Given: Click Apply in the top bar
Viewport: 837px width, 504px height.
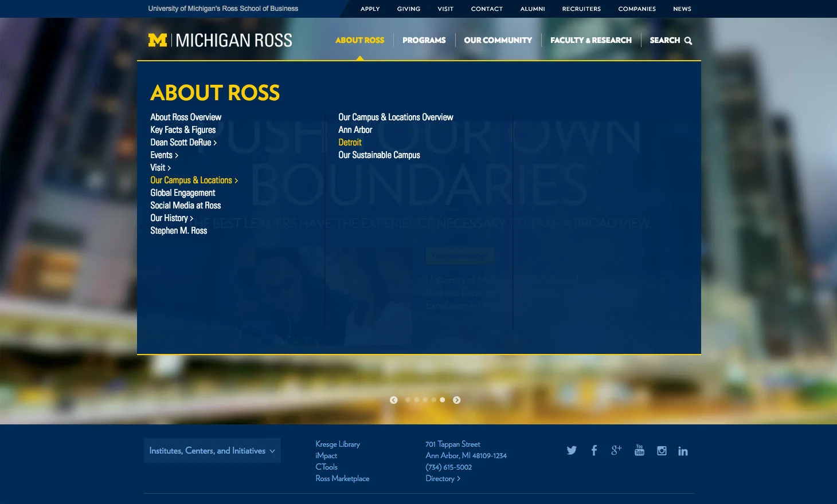Looking at the screenshot, I should pos(370,9).
